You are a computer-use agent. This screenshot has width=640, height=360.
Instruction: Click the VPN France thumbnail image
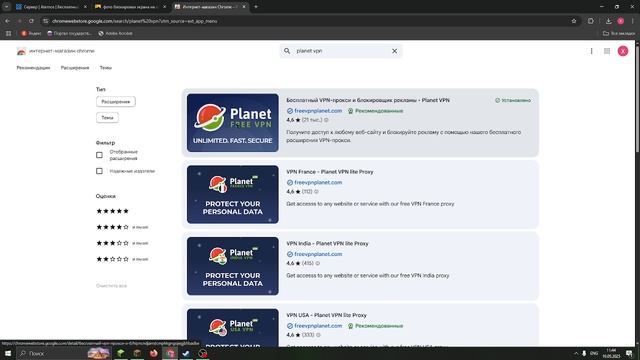[x=233, y=194]
